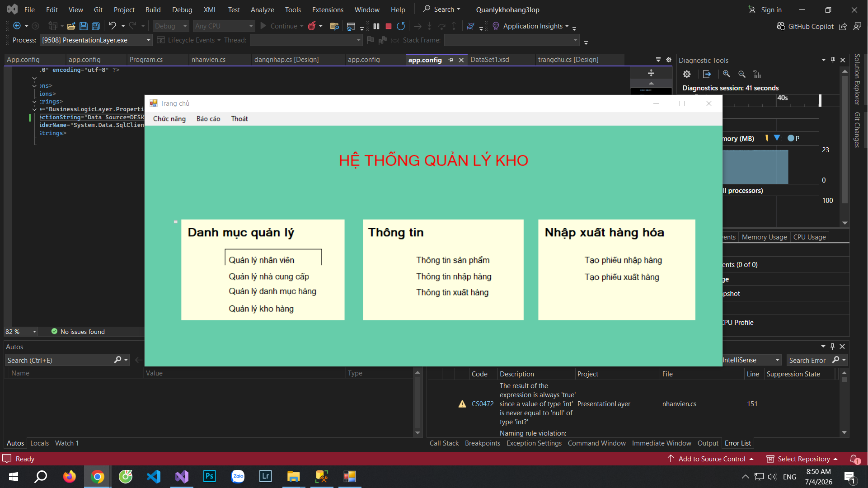Open the Process selection dropdown
This screenshot has width=868, height=488.
(96, 40)
